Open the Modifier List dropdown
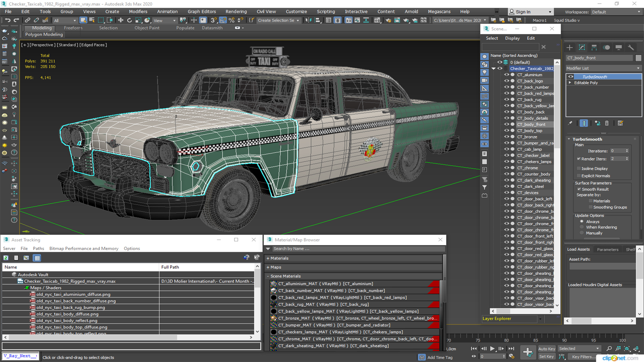The image size is (644, 362). pyautogui.click(x=603, y=68)
